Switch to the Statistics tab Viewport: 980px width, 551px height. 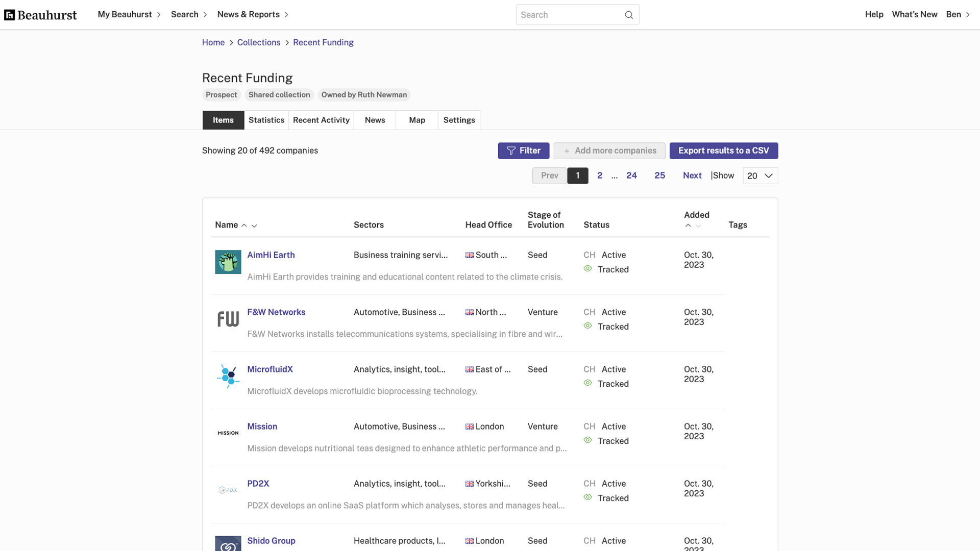tap(266, 120)
